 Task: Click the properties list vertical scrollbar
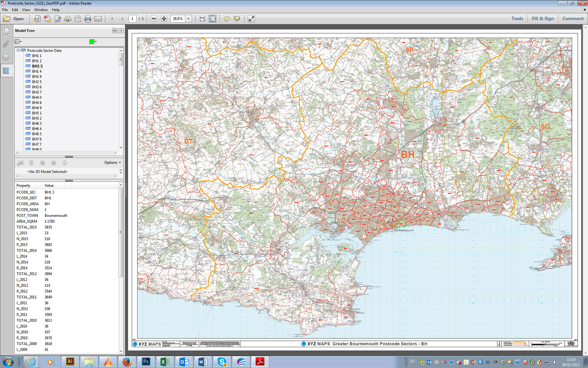(121, 268)
